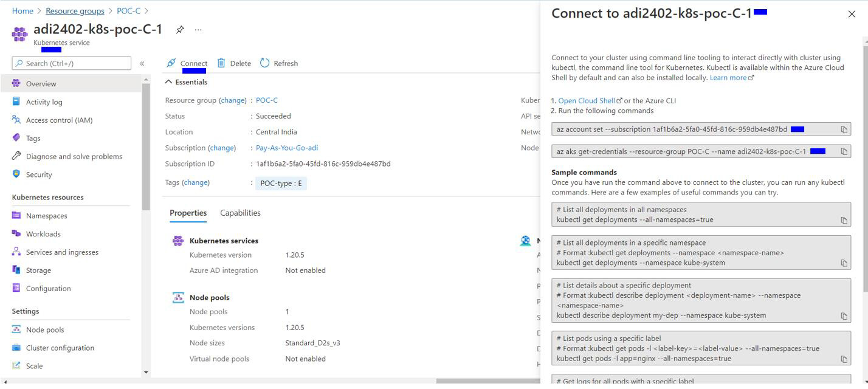868x389 pixels.
Task: Close the Connect panel
Action: 851,14
